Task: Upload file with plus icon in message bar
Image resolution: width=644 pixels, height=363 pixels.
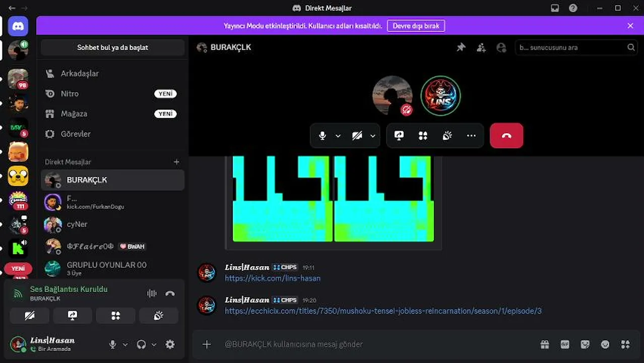Action: 207,344
